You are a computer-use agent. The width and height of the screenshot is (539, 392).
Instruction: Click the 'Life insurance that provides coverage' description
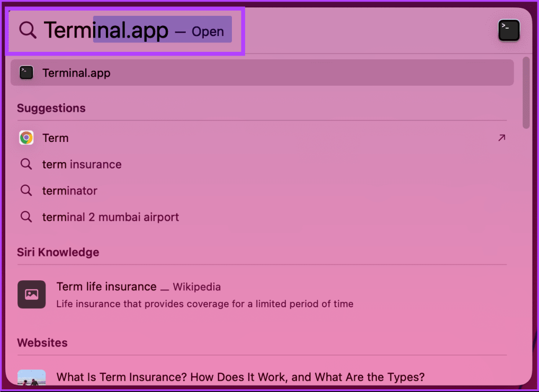pos(205,304)
